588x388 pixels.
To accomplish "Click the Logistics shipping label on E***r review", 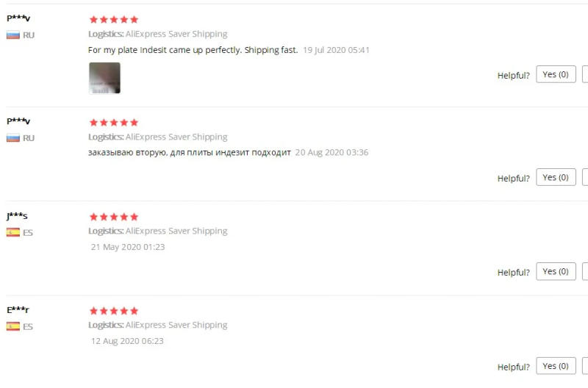I will point(158,325).
